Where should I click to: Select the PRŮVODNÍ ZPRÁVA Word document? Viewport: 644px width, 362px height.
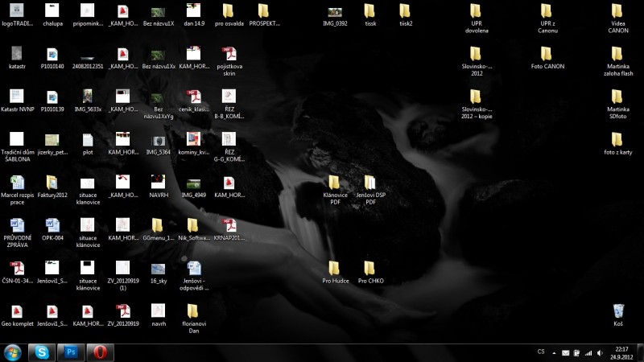[x=17, y=224]
